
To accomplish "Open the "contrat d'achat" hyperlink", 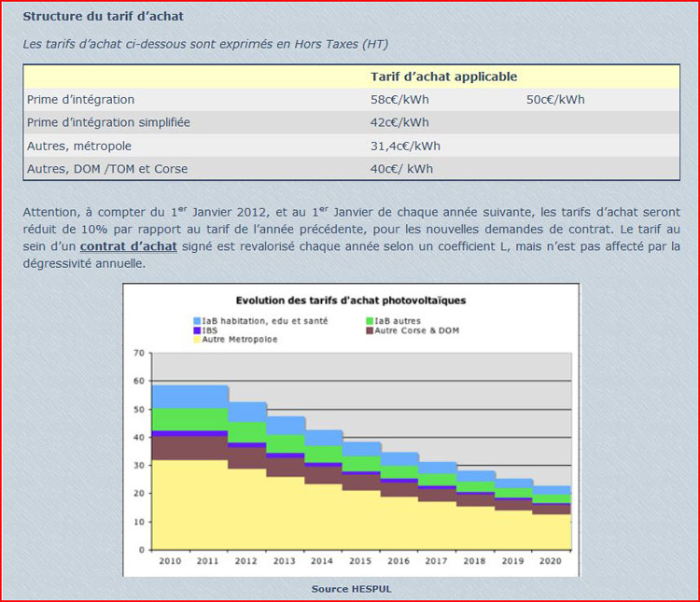I will coord(128,246).
